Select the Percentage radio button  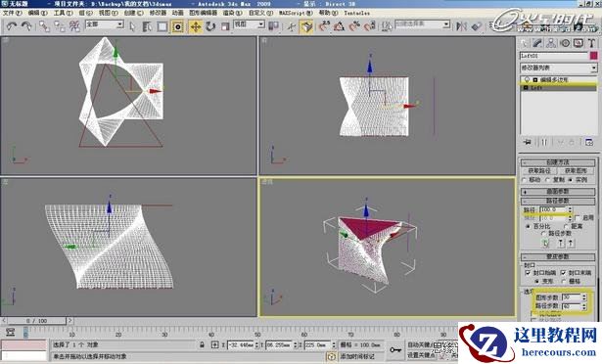click(x=529, y=227)
